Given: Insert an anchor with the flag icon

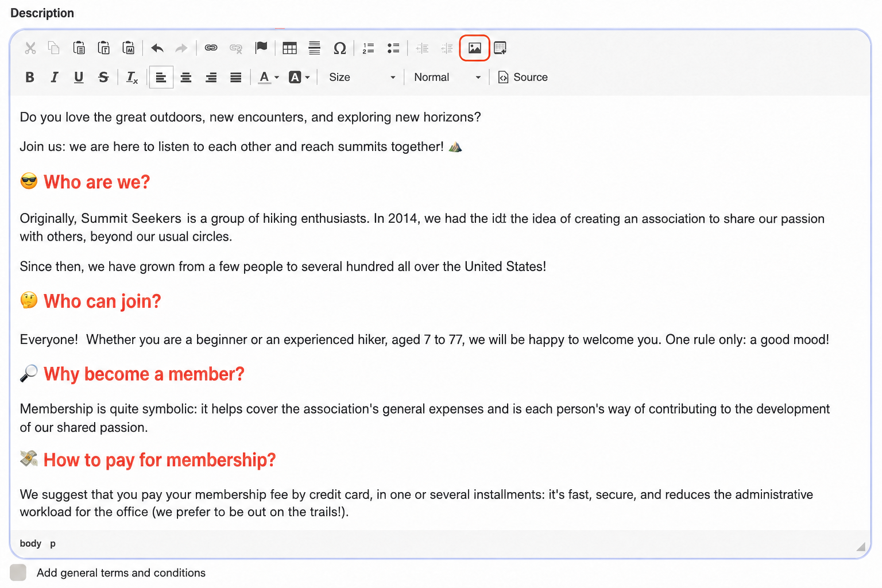Looking at the screenshot, I should click(261, 48).
